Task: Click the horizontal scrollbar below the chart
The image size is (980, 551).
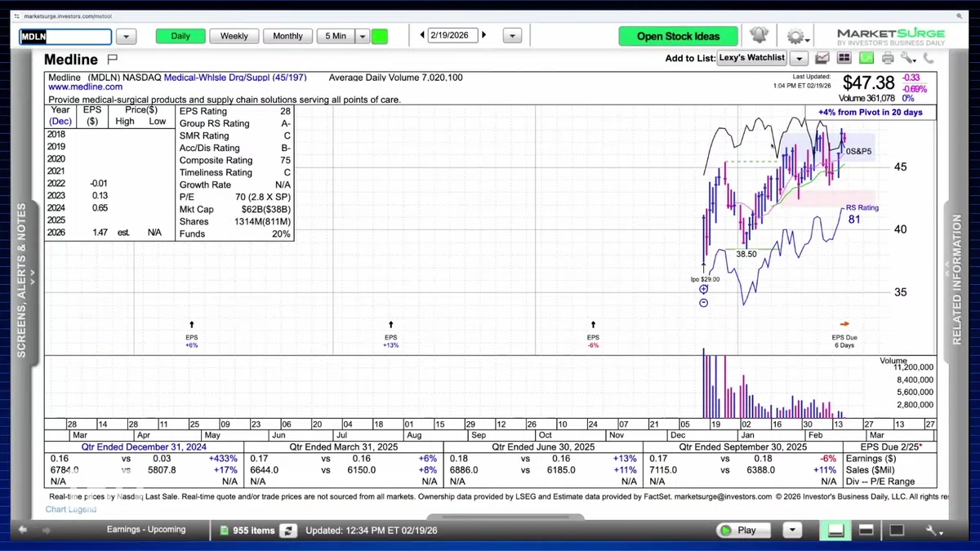Action: coord(506,516)
